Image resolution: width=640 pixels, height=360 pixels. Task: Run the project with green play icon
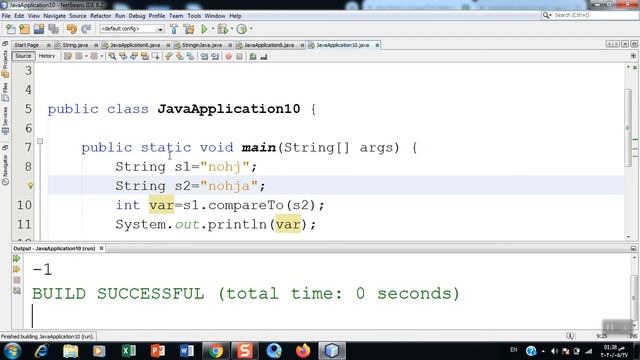[204, 29]
